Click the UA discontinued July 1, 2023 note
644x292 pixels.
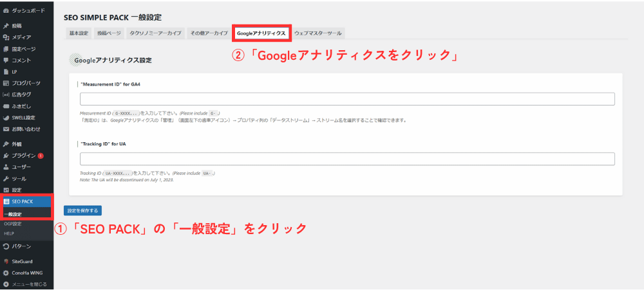(127, 179)
